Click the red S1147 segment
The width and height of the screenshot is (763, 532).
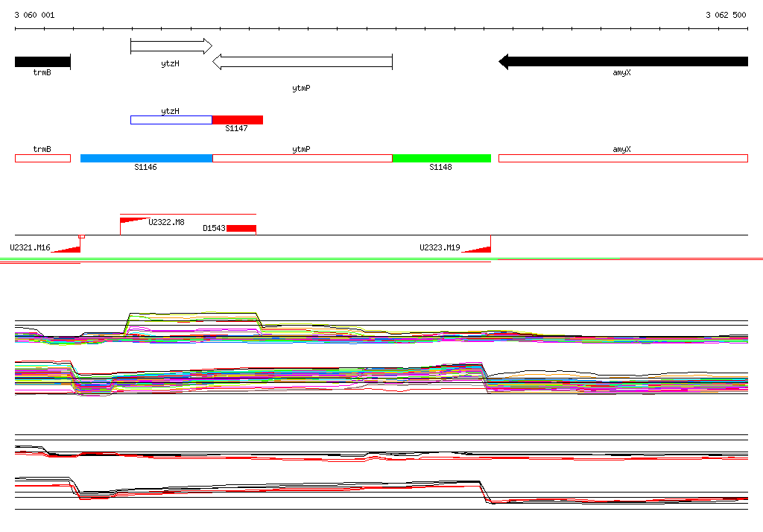coord(238,120)
